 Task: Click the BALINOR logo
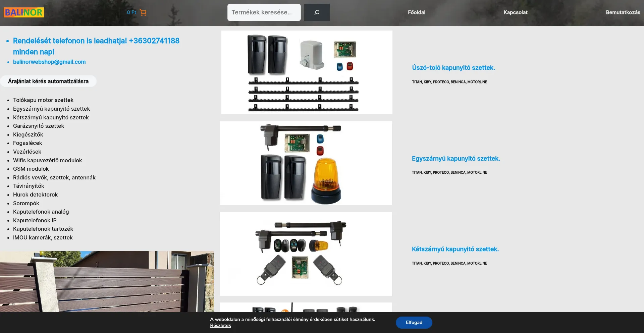pos(24,12)
